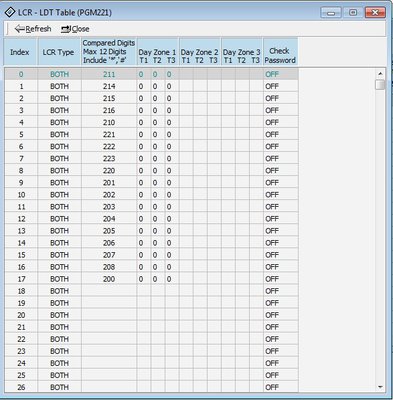
Task: Open LCR Type BOTH cell for index 18
Action: 59,291
